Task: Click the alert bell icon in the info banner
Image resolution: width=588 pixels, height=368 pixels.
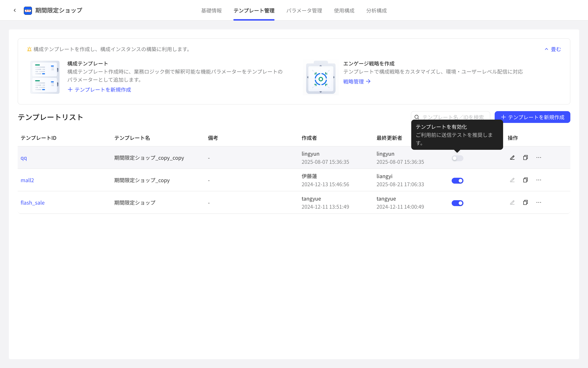Action: (x=29, y=49)
